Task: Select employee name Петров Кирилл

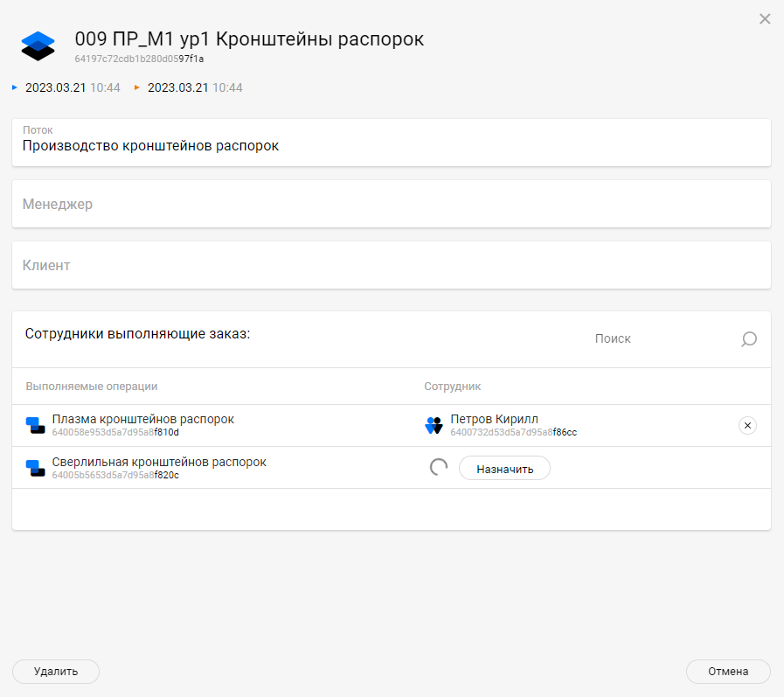Action: pos(494,419)
